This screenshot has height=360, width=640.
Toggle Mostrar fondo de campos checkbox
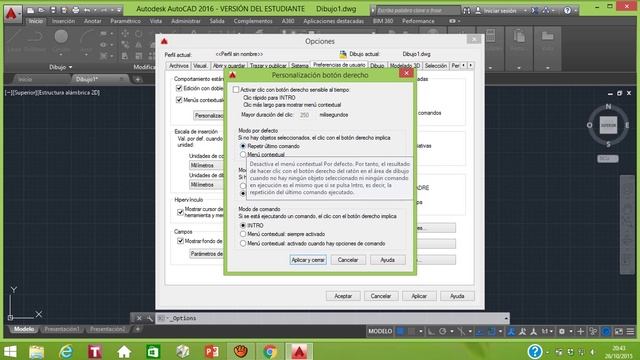[180, 241]
